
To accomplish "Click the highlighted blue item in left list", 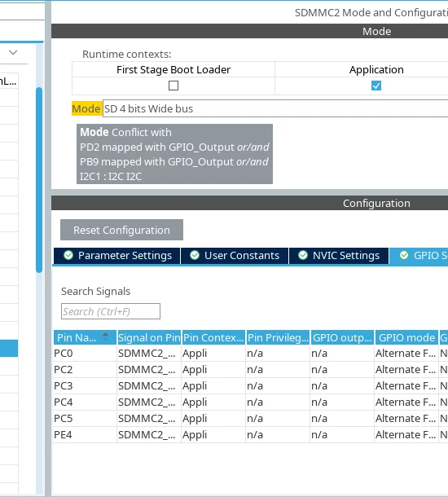I will click(x=9, y=349).
